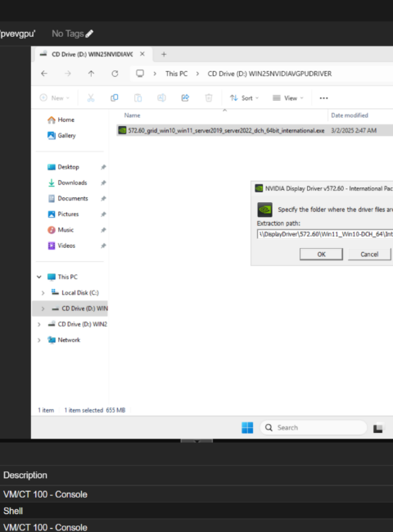Click the pin icon next to Downloads
The image size is (393, 532).
pos(103,183)
